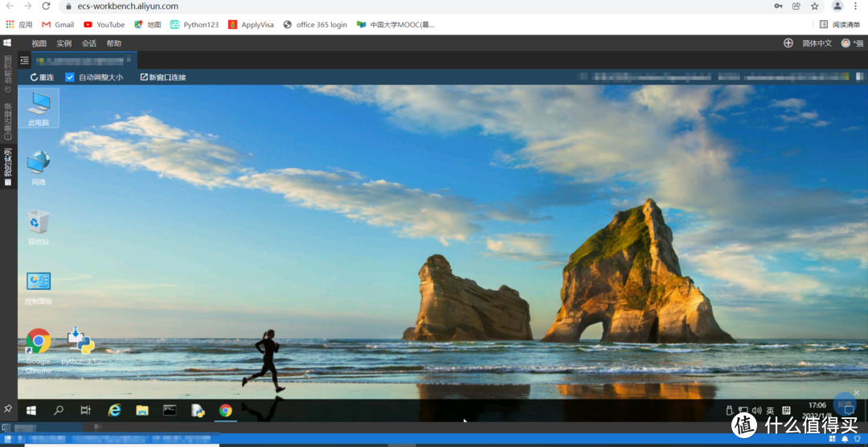Click the command prompt taskbar icon
The image size is (868, 447).
(x=170, y=410)
